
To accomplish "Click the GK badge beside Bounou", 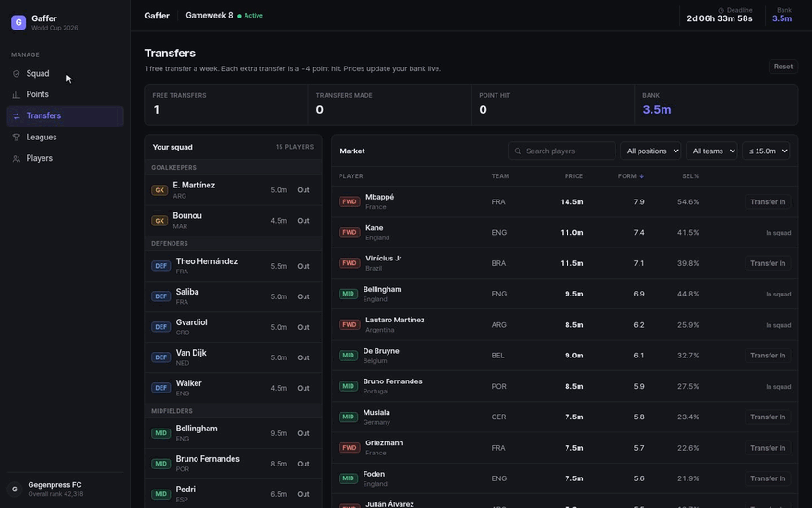I will [x=160, y=221].
